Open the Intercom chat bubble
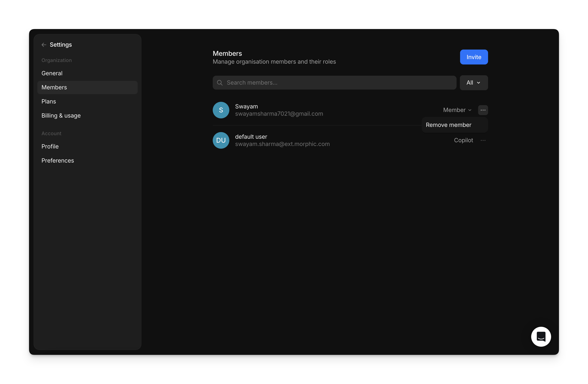588x384 pixels. [541, 337]
